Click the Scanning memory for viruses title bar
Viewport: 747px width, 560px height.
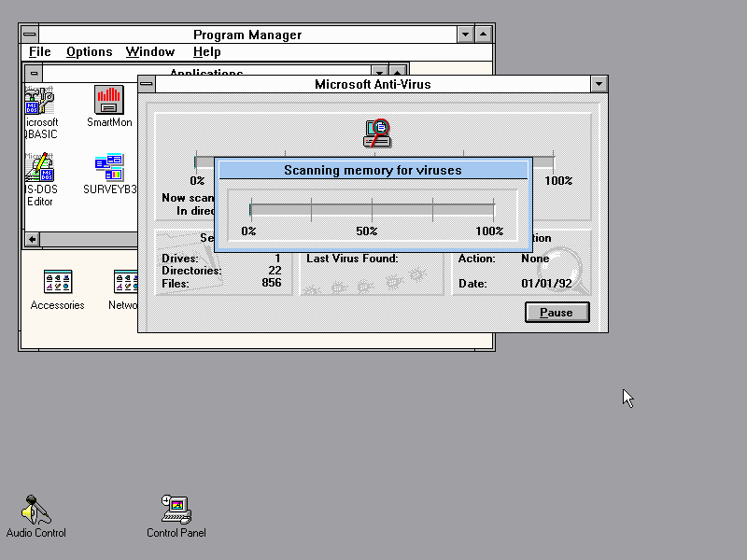373,170
